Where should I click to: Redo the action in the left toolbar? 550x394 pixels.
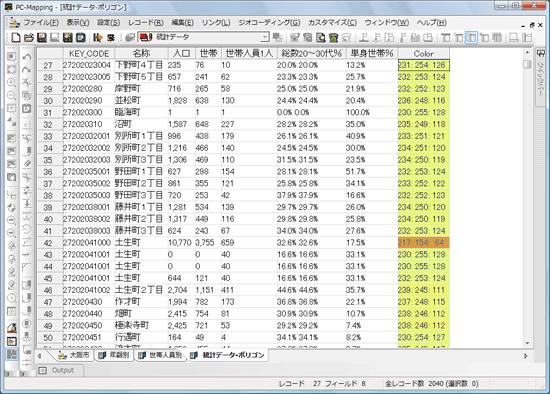click(x=27, y=70)
